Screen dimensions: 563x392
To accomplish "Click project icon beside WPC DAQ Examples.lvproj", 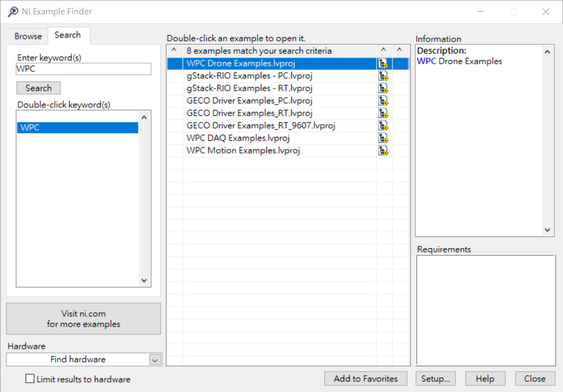I will pos(383,138).
